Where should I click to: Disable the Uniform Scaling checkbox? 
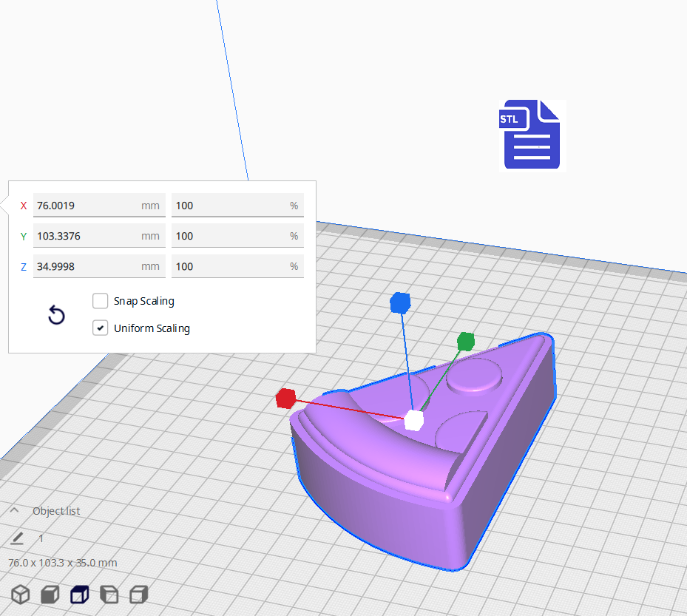[101, 328]
